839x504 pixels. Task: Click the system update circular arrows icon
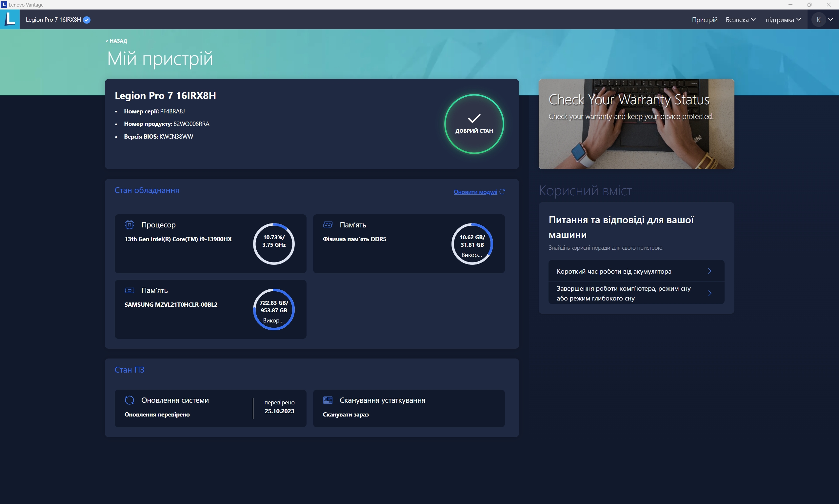point(130,400)
